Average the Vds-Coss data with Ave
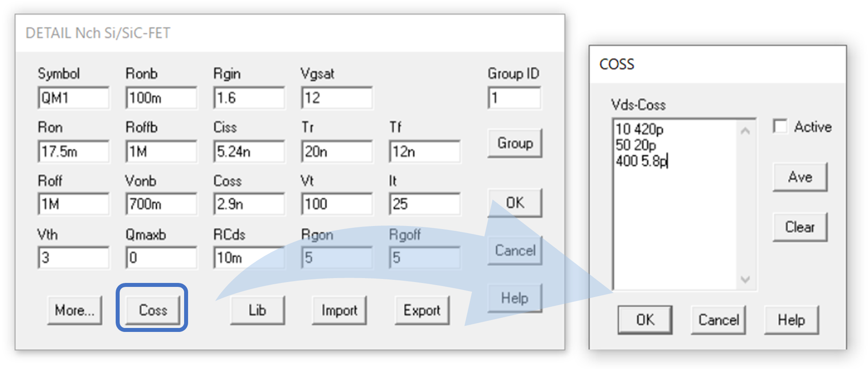868x369 pixels. 799,177
